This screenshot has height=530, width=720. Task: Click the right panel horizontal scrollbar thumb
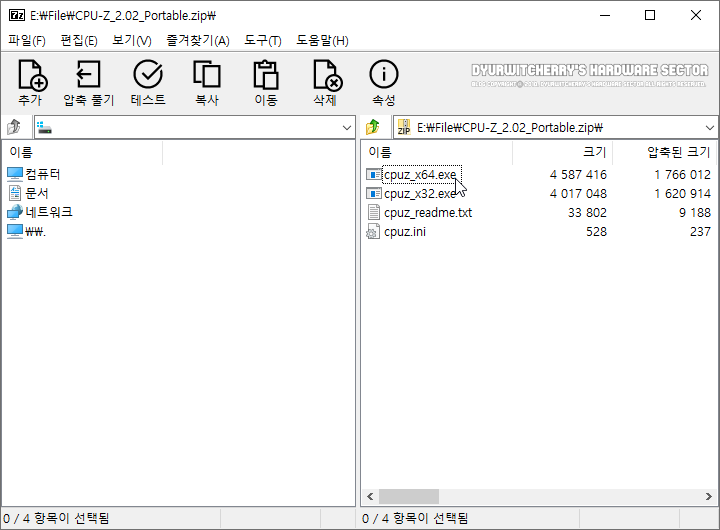coord(409,496)
